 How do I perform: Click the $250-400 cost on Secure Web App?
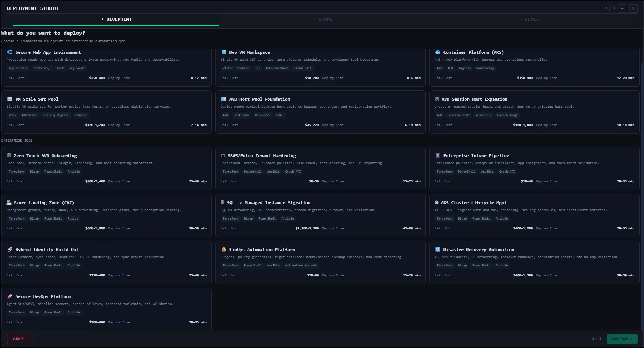tap(97, 78)
